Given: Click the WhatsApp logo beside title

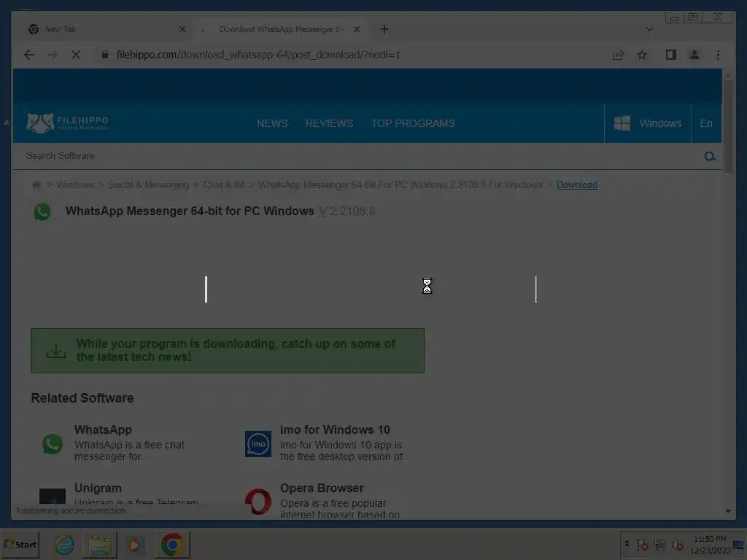Looking at the screenshot, I should (42, 211).
